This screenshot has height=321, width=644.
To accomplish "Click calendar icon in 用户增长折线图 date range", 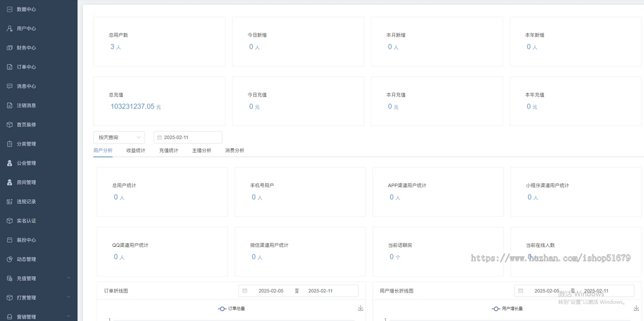I will [x=521, y=291].
